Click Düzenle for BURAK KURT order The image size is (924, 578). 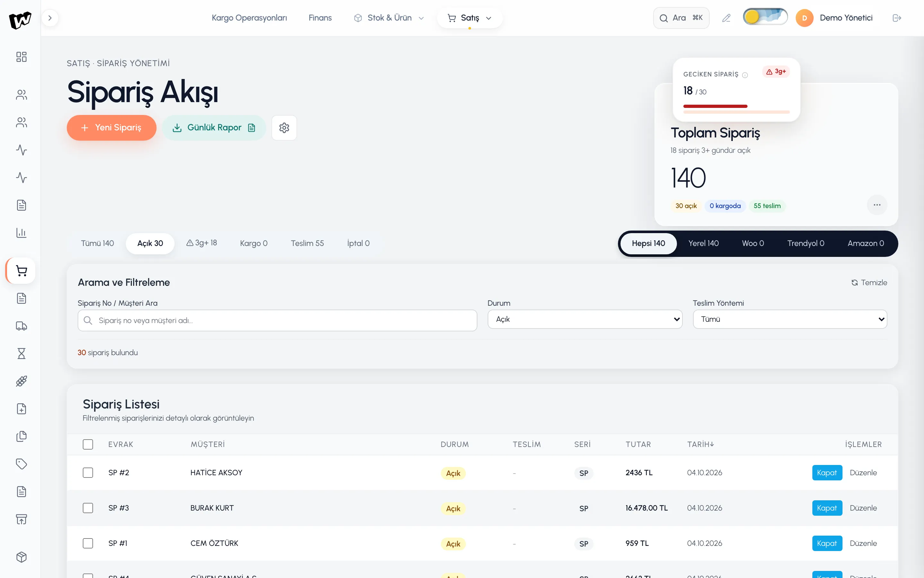click(x=863, y=508)
